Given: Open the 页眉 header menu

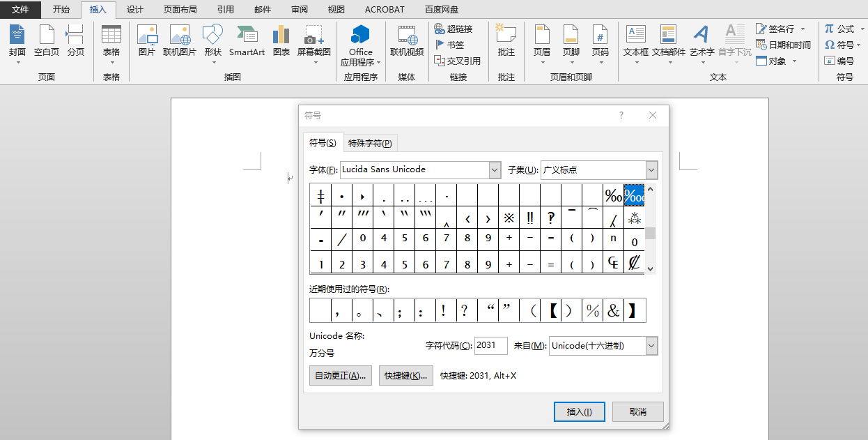Looking at the screenshot, I should 542,45.
